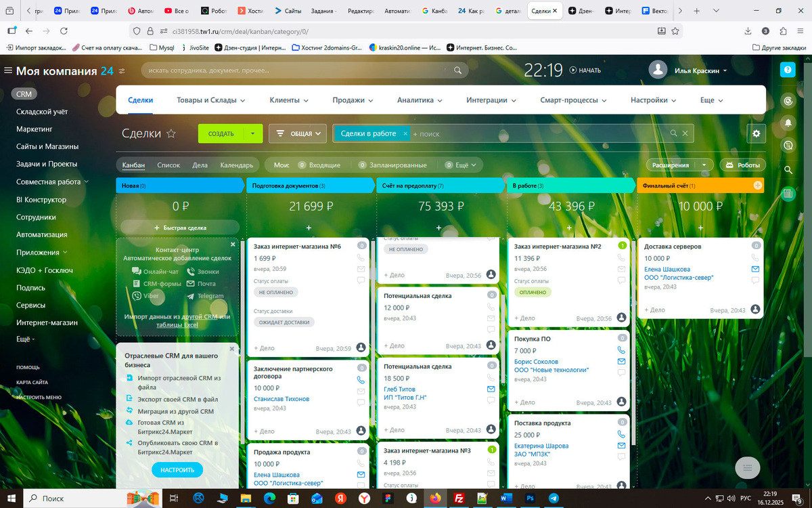
Task: Expand the Смарт-процессы menu
Action: coord(574,100)
